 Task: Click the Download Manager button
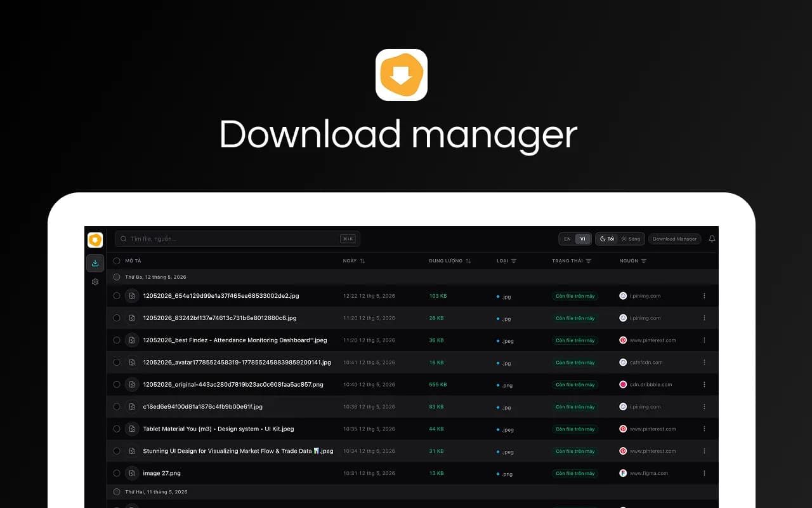tap(675, 239)
